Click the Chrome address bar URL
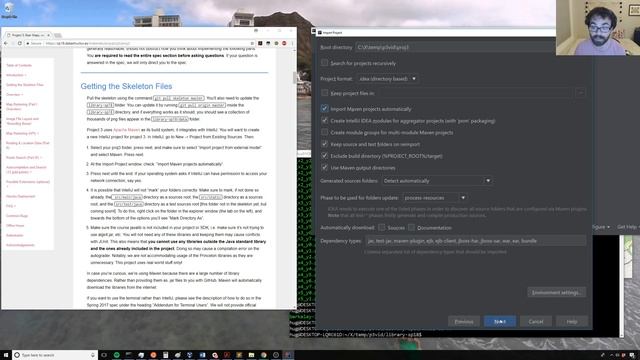This screenshot has height=360, width=640. (x=88, y=43)
